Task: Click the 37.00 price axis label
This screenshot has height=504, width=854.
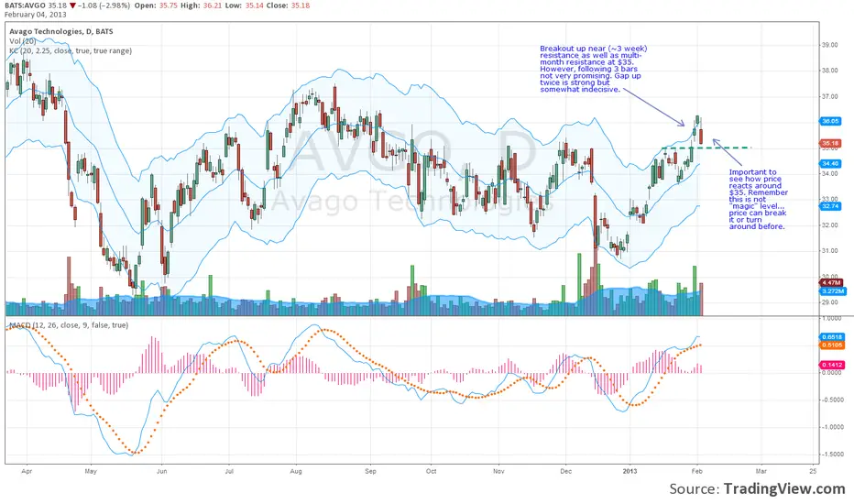Action: [x=829, y=96]
